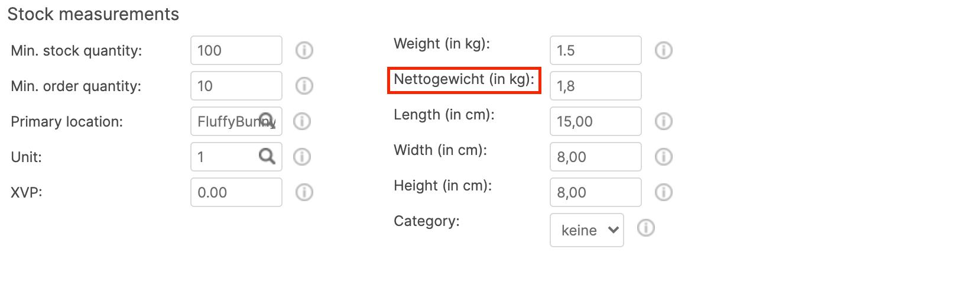Select the Min. order quantity field
The width and height of the screenshot is (980, 291).
coord(236,86)
